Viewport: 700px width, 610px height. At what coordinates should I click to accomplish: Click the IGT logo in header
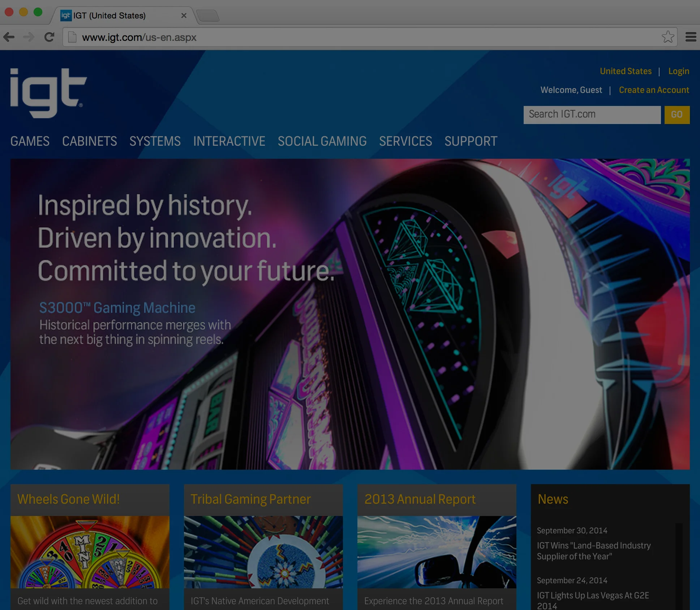(x=48, y=93)
